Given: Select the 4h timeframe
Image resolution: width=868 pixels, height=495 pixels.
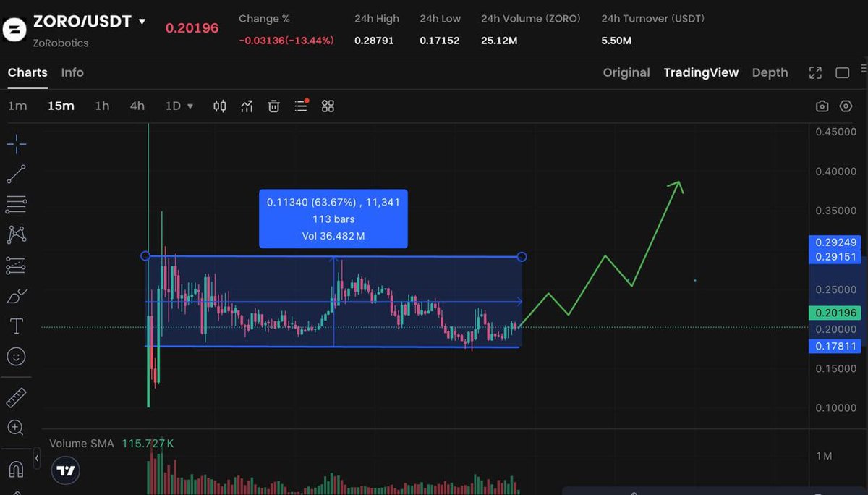Looking at the screenshot, I should [x=137, y=106].
